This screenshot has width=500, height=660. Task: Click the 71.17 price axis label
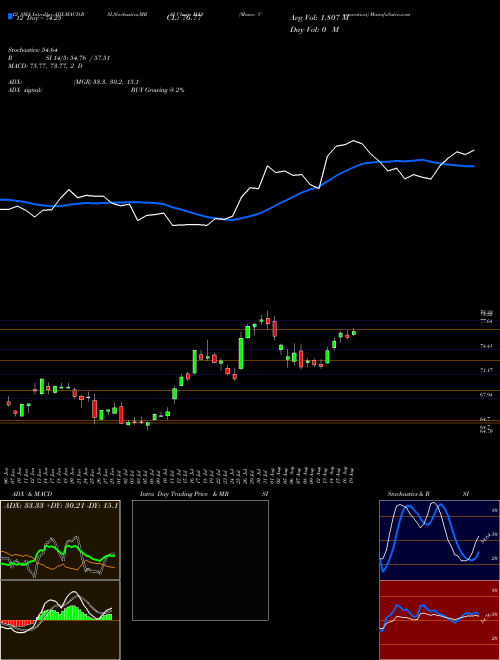coord(486,370)
